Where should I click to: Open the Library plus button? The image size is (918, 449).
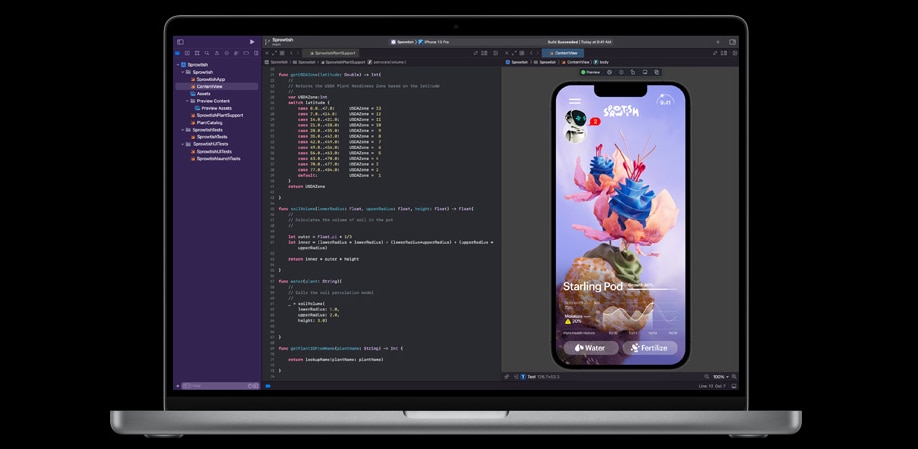(x=718, y=42)
